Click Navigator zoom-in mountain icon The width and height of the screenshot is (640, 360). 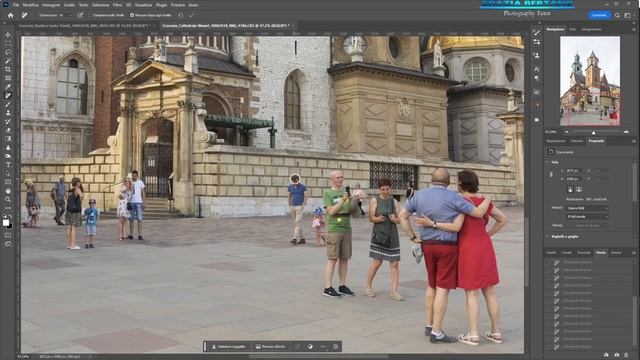[x=626, y=132]
